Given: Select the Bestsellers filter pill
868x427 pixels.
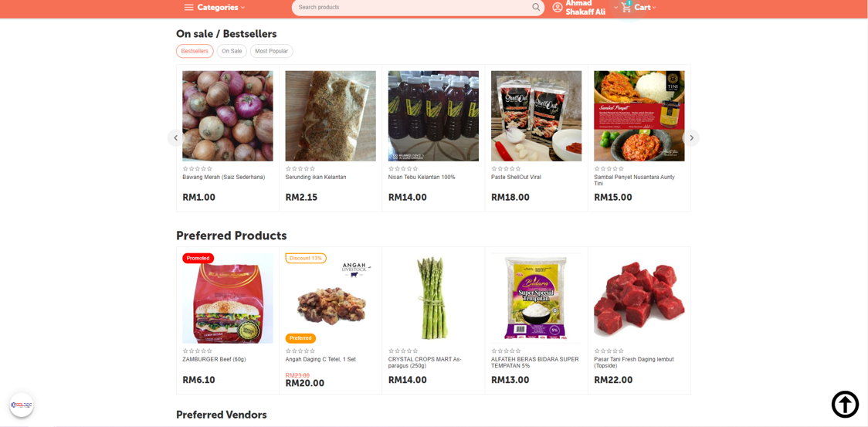Looking at the screenshot, I should [x=195, y=51].
